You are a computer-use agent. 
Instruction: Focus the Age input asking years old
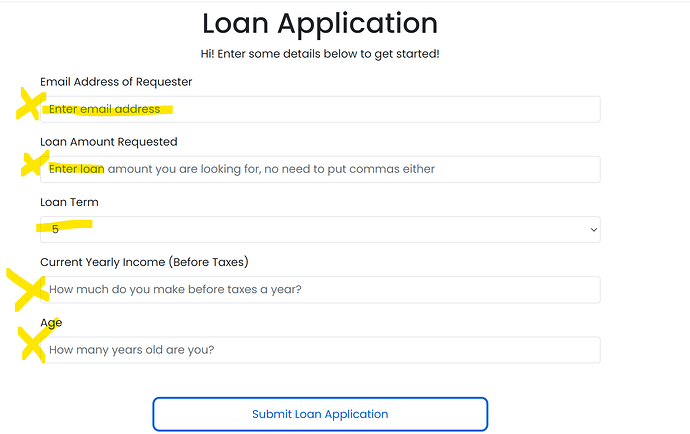(320, 350)
